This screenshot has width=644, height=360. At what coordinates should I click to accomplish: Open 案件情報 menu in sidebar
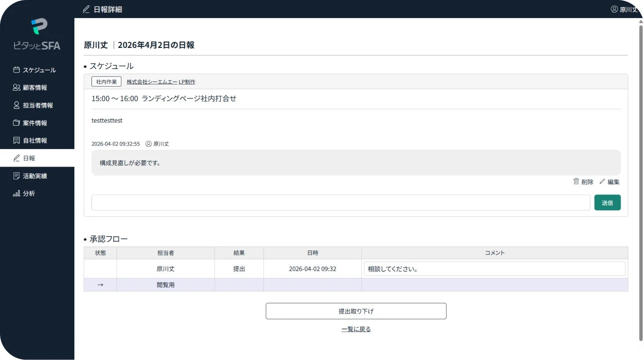pos(37,123)
